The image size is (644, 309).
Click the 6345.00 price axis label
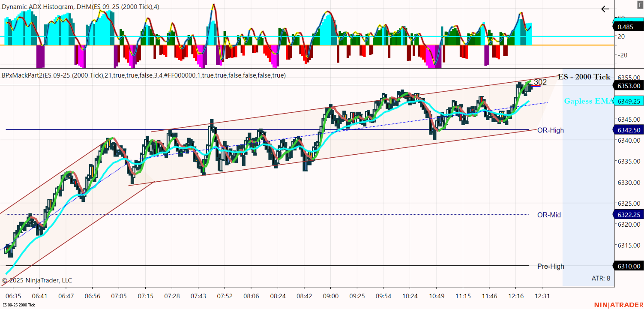[x=628, y=119]
